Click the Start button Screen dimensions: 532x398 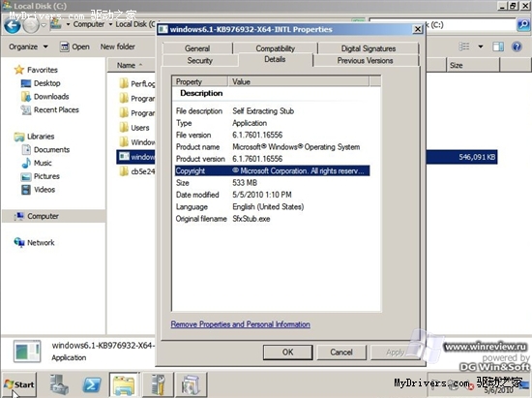19,384
